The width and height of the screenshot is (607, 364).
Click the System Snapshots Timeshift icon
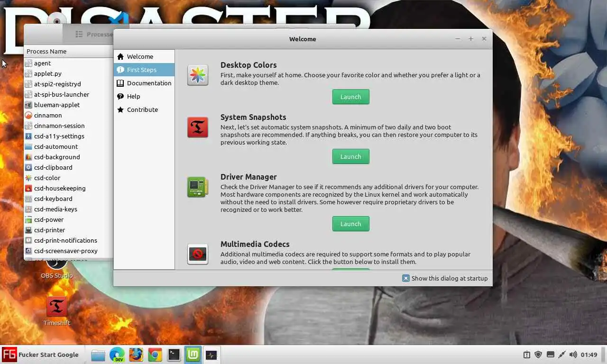pos(198,127)
